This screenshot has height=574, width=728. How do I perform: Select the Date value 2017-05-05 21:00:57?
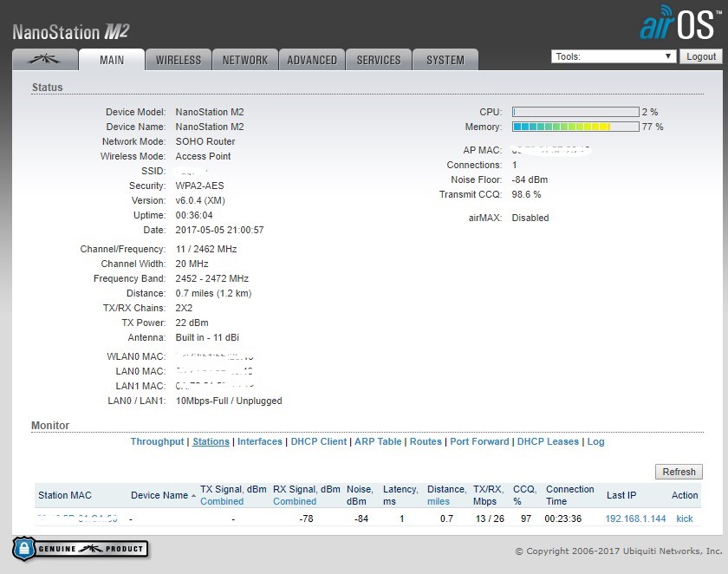(x=219, y=231)
